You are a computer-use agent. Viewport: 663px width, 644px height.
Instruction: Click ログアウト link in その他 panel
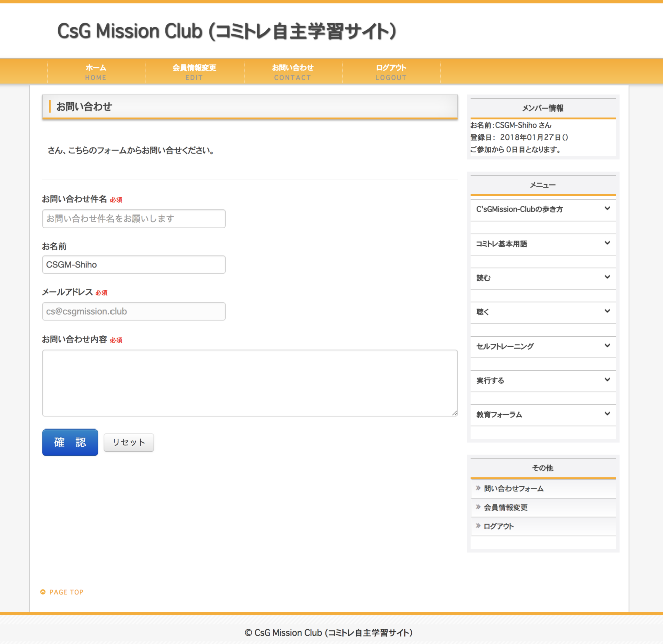(499, 527)
